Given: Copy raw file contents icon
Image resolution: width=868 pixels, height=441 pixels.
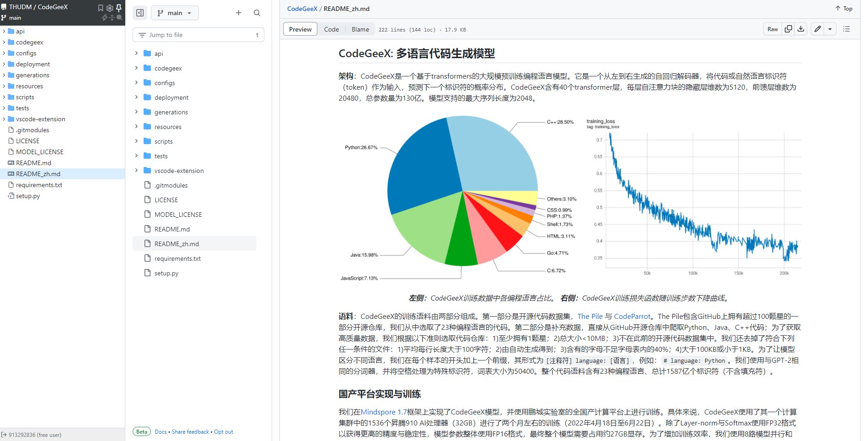Looking at the screenshot, I should [x=788, y=29].
